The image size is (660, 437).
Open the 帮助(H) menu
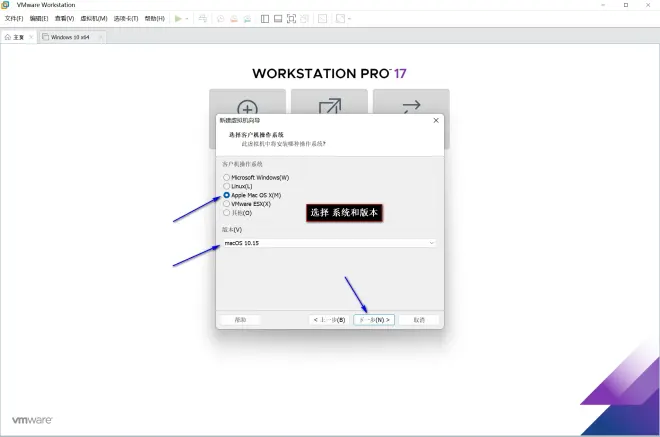[154, 19]
